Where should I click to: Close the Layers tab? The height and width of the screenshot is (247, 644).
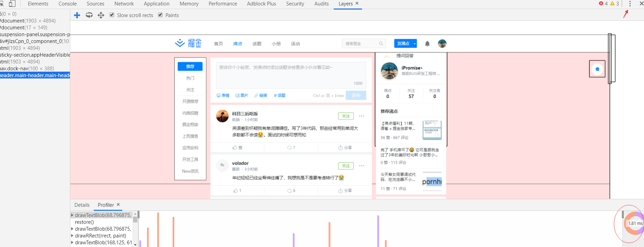point(357,3)
